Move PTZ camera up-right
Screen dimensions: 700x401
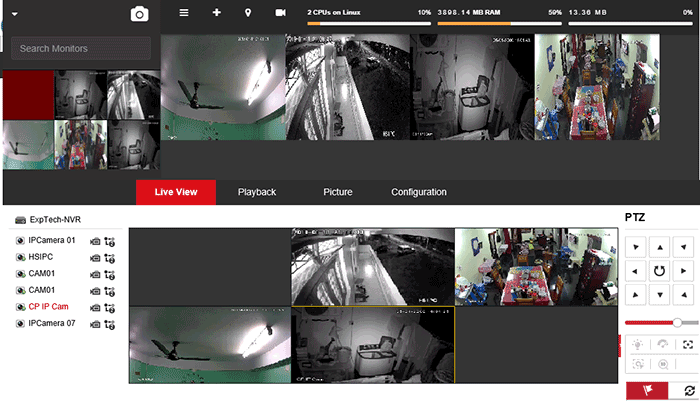(683, 247)
